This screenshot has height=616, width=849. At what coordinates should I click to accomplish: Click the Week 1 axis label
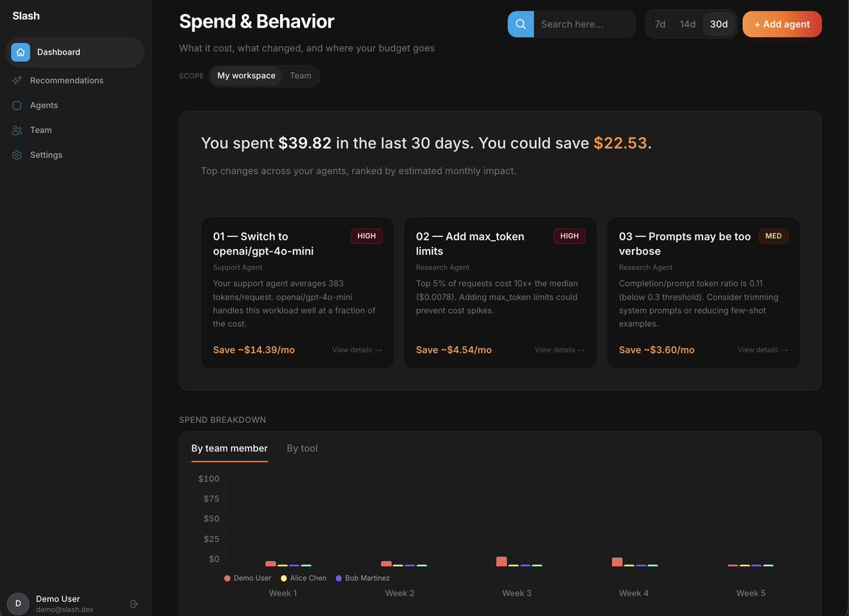pyautogui.click(x=283, y=593)
